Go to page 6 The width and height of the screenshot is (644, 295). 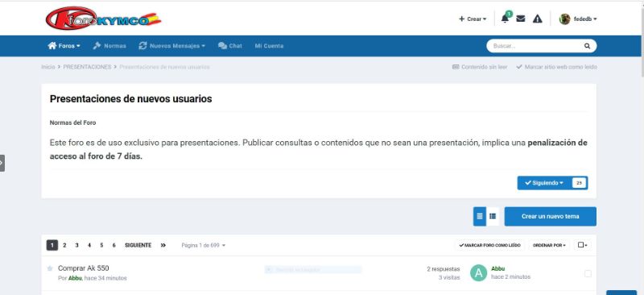coord(114,245)
